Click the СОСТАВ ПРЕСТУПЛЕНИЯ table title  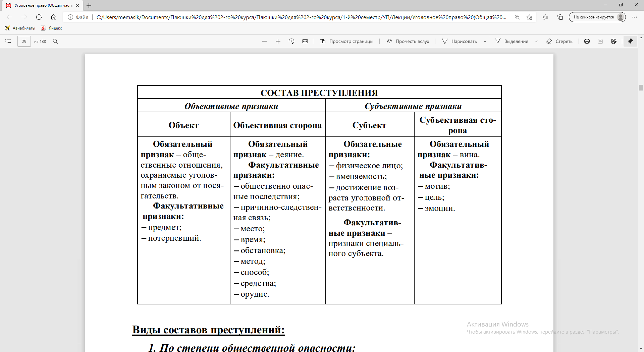319,93
